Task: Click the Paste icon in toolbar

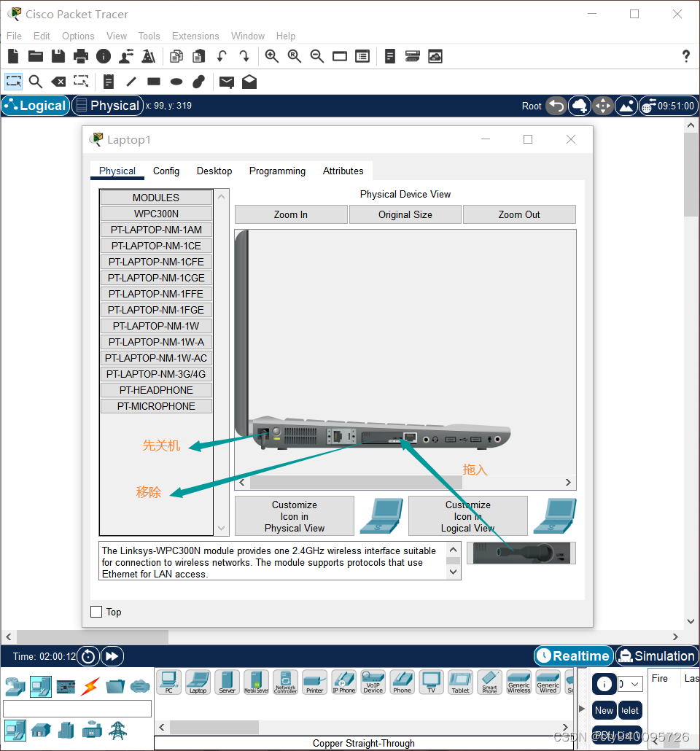Action: 199,57
